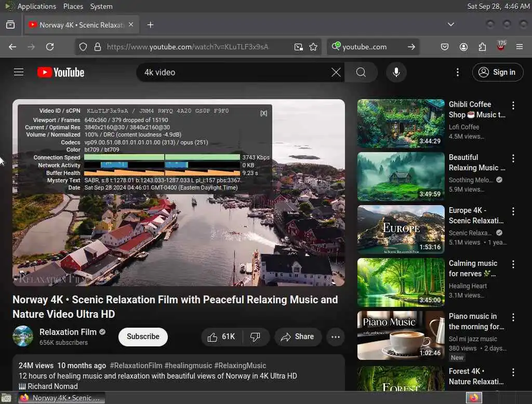Submit the youtube..com search arrow
Screen dimensions: 532x404
click(x=411, y=47)
